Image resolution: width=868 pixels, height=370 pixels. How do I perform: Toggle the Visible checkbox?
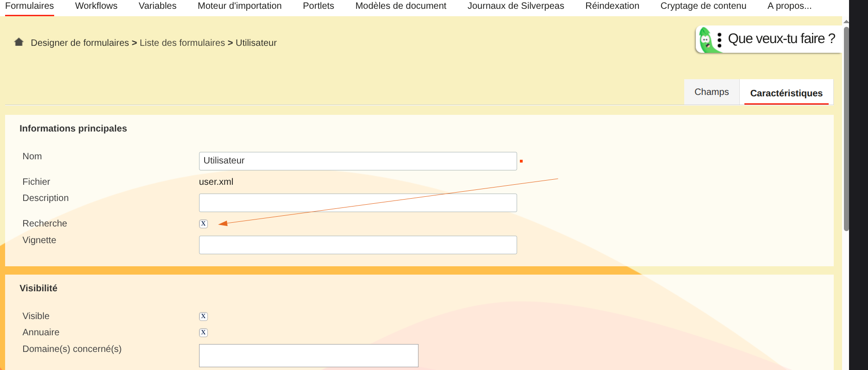point(203,316)
